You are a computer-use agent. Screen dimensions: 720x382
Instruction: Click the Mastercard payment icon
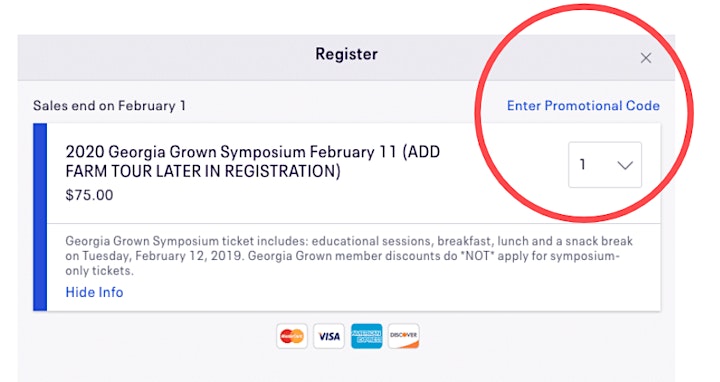click(x=292, y=336)
